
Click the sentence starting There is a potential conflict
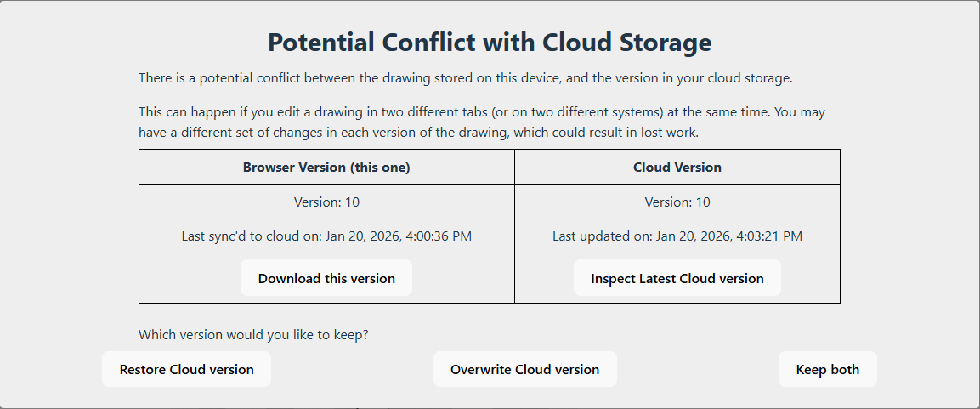click(x=465, y=78)
